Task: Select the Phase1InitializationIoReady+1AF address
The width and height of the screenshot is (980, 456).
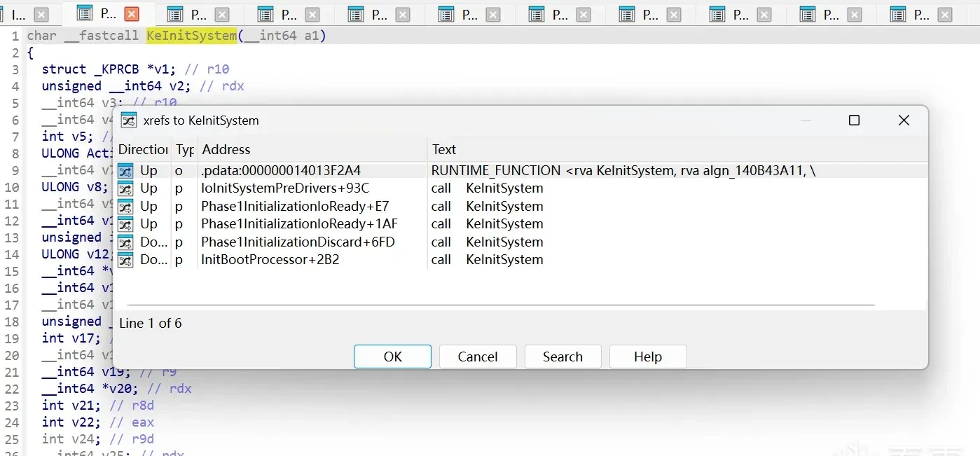Action: tap(299, 224)
